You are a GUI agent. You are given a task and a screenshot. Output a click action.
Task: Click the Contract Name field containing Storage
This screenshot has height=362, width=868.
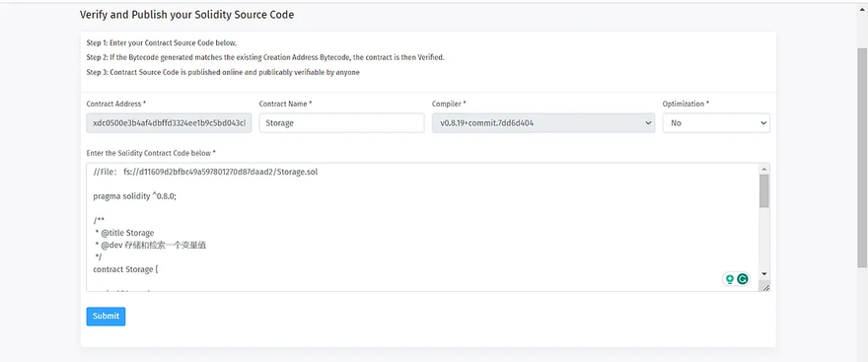(x=341, y=123)
